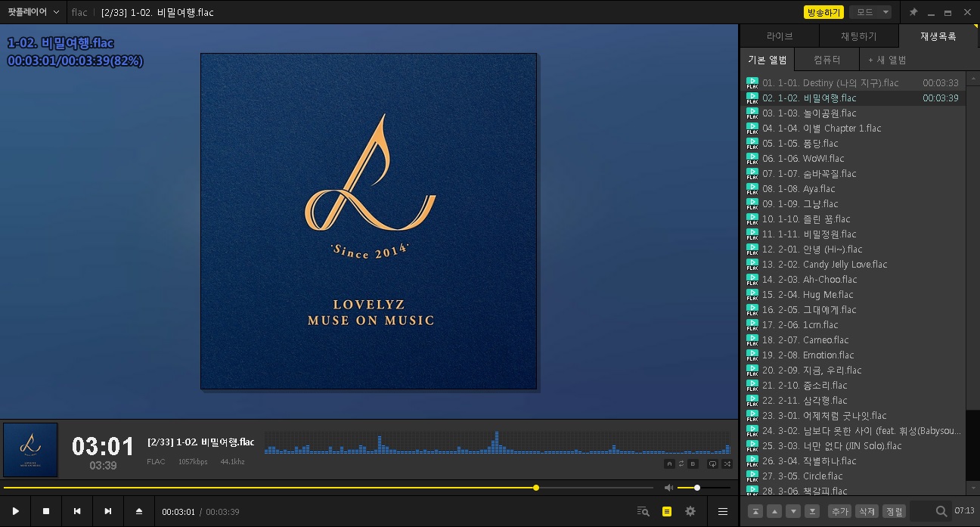Select 17. 2-06. 1cm.flac
The height and width of the screenshot is (527, 980).
(853, 325)
